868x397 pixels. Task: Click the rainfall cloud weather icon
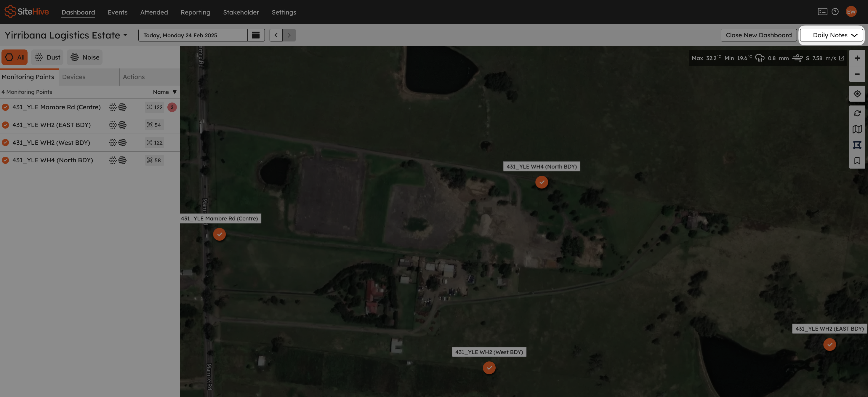tap(760, 58)
